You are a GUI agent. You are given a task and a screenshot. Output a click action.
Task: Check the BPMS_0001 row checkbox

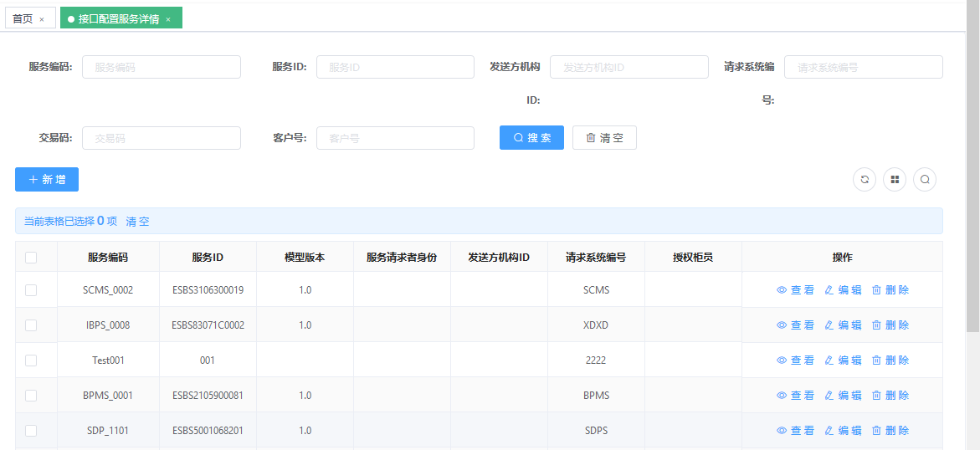click(x=31, y=395)
